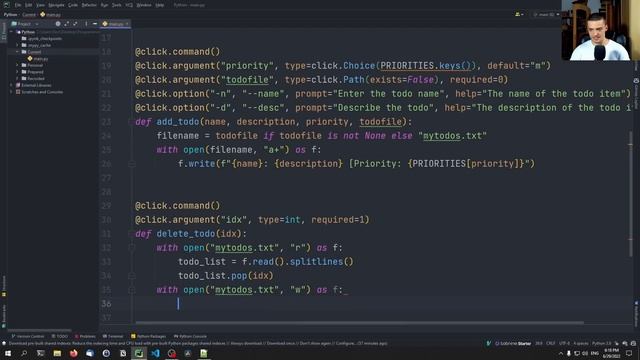640x360 pixels.
Task: Expand External Libraries node
Action: 12,85
